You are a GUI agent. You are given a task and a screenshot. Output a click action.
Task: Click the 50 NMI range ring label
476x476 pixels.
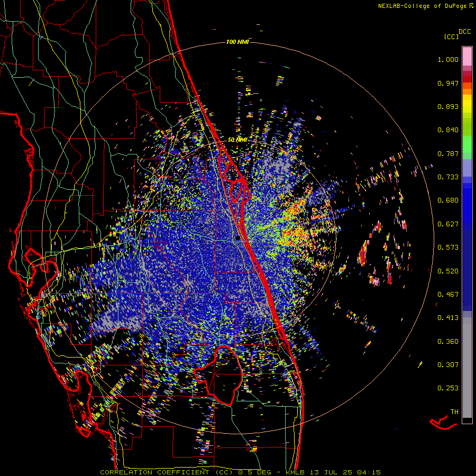(237, 140)
